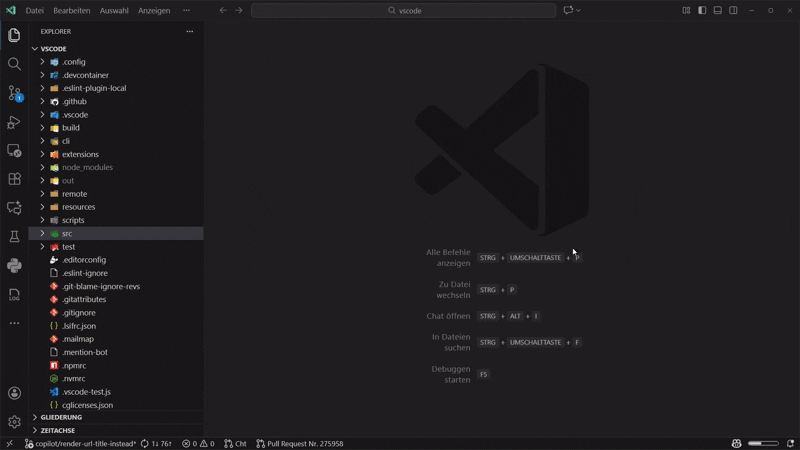Open the overflow menu after Anzeigen

tap(186, 10)
